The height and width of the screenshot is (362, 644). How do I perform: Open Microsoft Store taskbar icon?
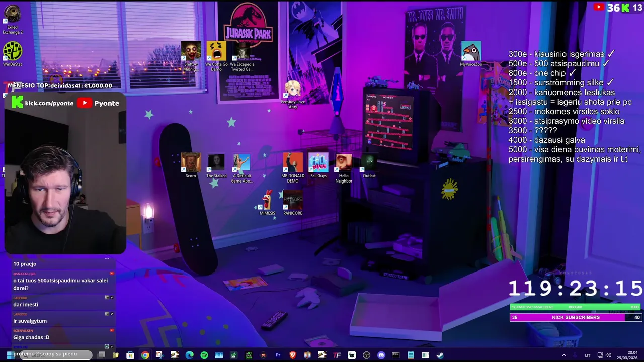click(x=130, y=355)
